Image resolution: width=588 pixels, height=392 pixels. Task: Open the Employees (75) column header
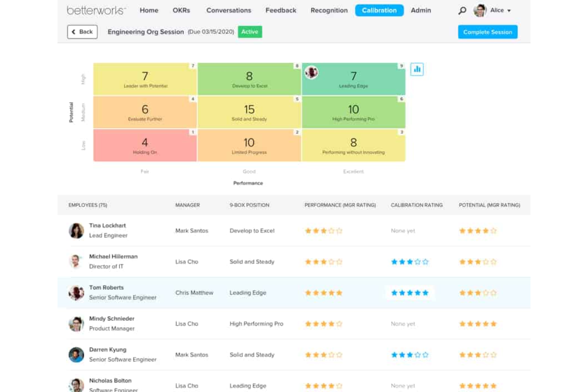click(x=88, y=205)
